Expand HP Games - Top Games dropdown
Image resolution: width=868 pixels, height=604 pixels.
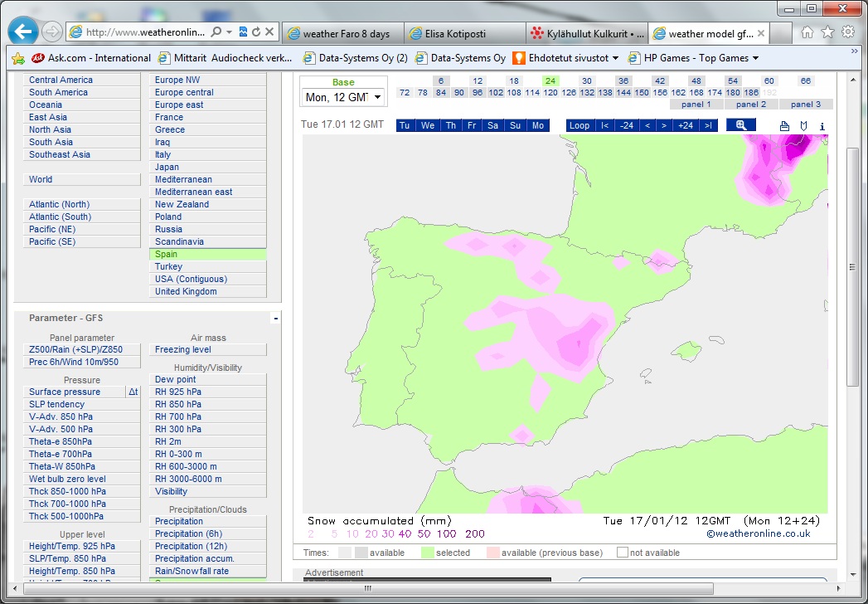tap(755, 58)
